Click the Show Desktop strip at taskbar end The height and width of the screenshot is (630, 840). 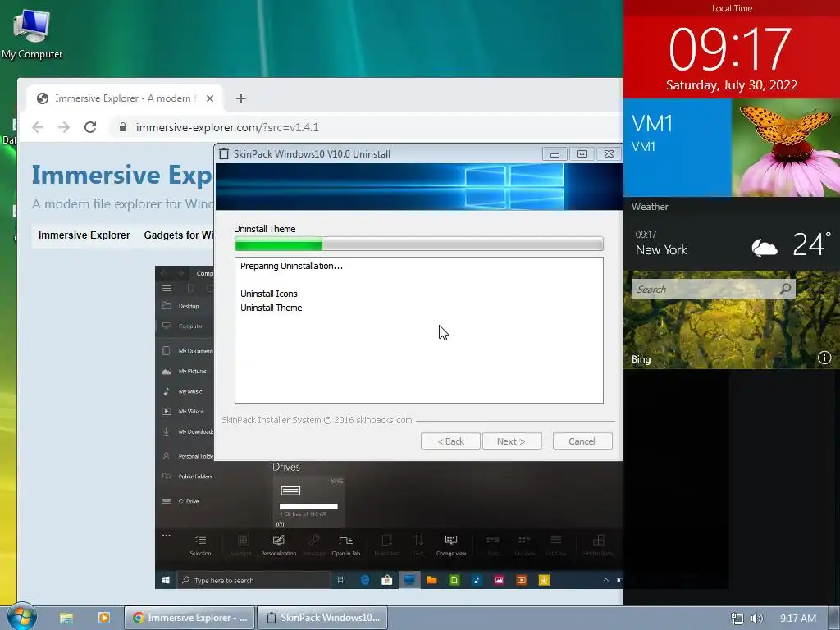point(834,618)
